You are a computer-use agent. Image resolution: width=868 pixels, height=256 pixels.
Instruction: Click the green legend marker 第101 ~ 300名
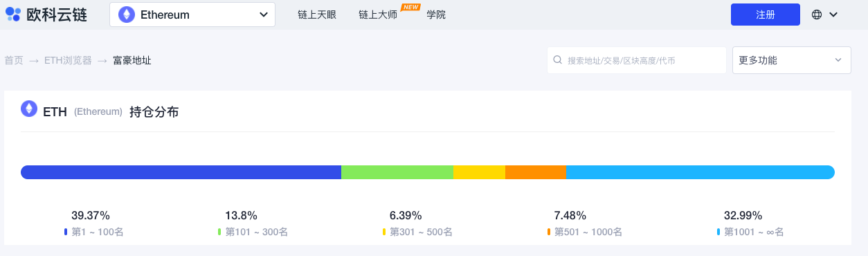[219, 232]
